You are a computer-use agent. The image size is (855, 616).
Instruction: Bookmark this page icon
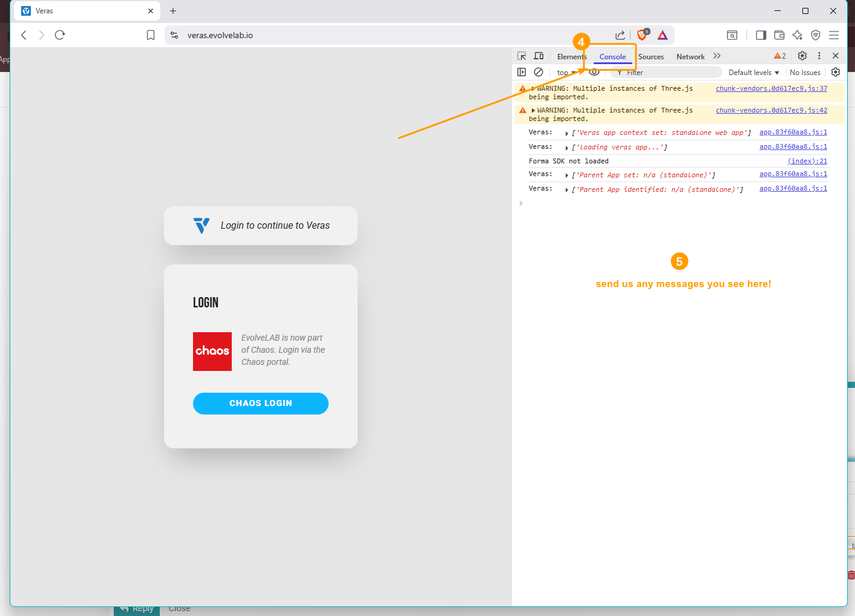(x=151, y=35)
